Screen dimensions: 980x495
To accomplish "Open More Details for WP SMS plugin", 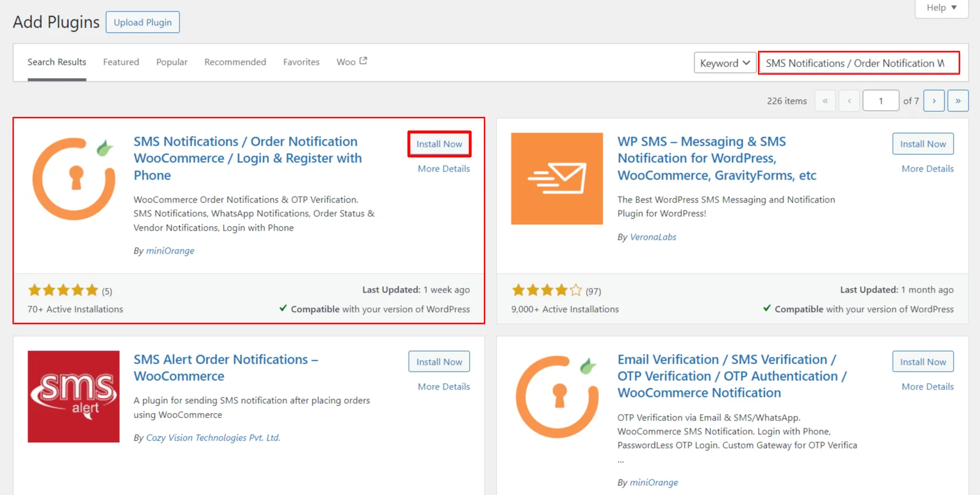I will (x=927, y=169).
